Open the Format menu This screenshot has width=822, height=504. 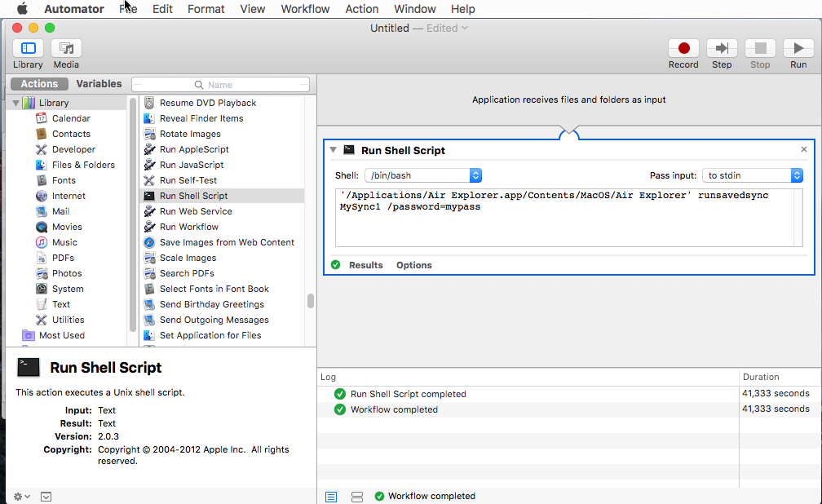click(206, 9)
